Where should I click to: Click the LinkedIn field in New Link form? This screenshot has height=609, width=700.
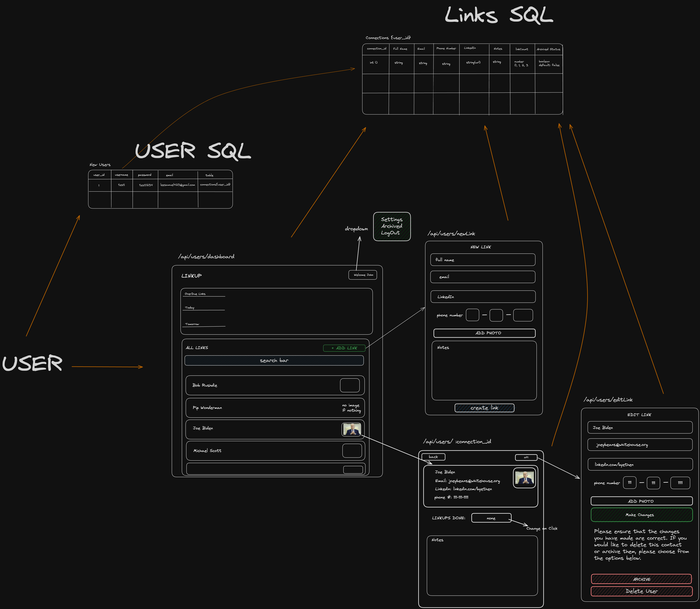(x=483, y=297)
